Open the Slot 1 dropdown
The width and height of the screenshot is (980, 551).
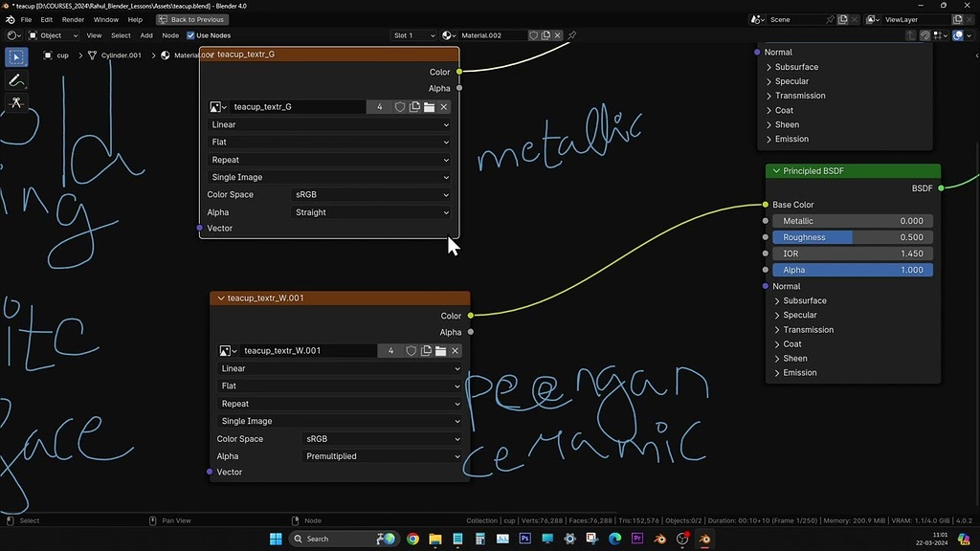(413, 35)
